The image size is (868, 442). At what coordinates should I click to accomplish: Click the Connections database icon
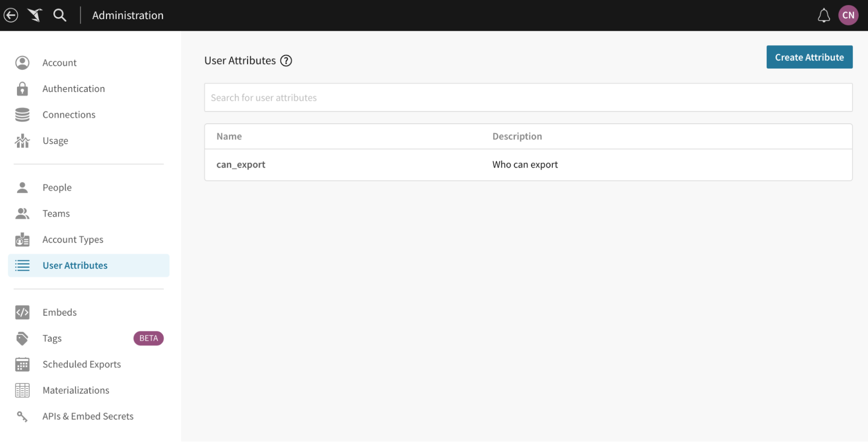tap(22, 115)
